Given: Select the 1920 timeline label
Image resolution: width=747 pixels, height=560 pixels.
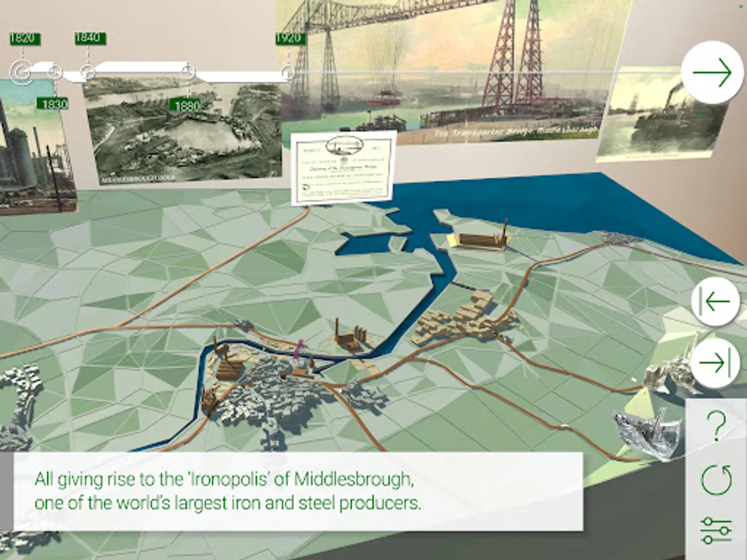Looking at the screenshot, I should (291, 39).
